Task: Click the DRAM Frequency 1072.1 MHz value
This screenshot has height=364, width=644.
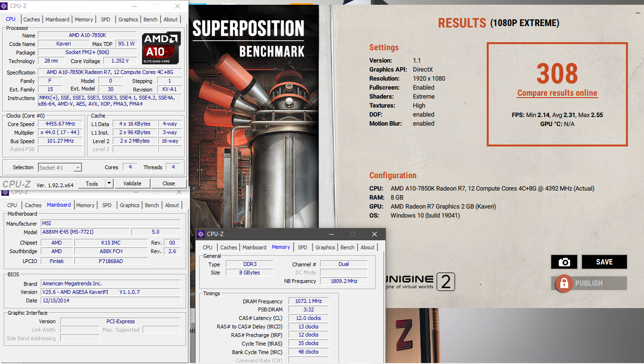Action: click(308, 301)
